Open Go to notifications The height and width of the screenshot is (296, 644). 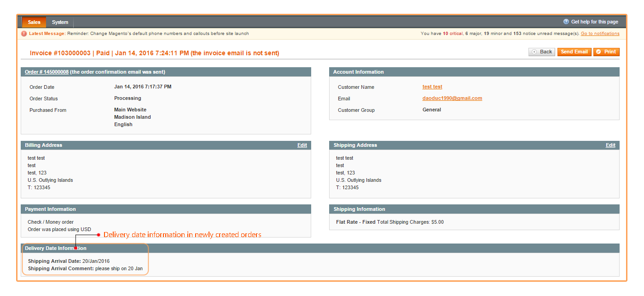[600, 33]
